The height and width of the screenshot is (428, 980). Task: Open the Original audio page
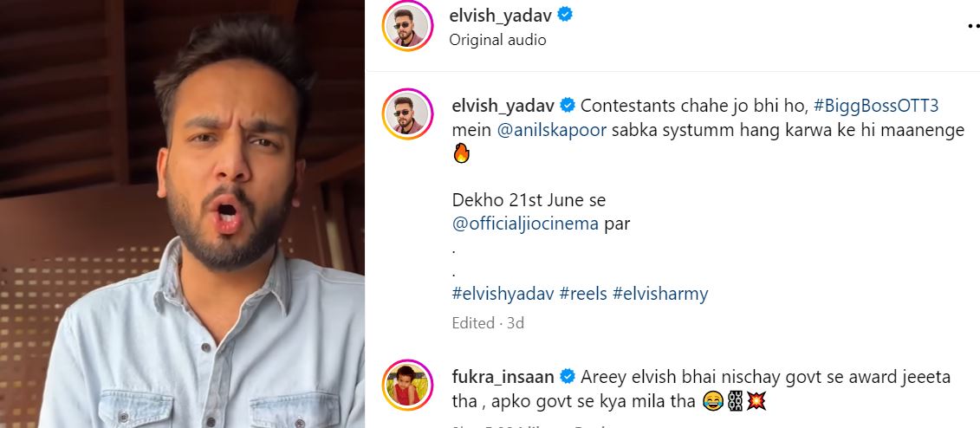coord(497,40)
